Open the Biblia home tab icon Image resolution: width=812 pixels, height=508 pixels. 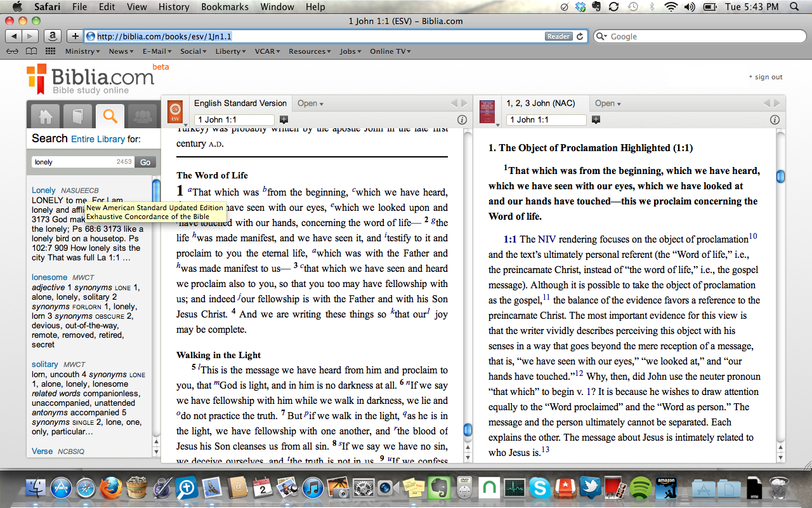[x=46, y=116]
